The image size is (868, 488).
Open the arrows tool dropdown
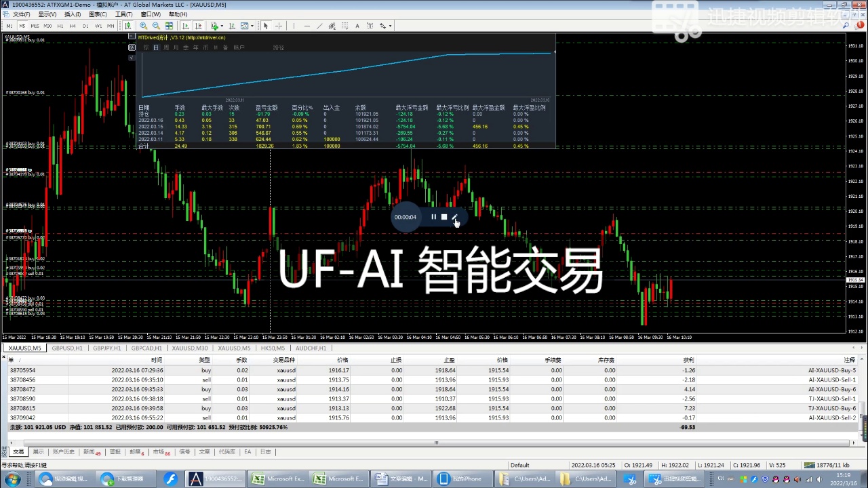(391, 26)
